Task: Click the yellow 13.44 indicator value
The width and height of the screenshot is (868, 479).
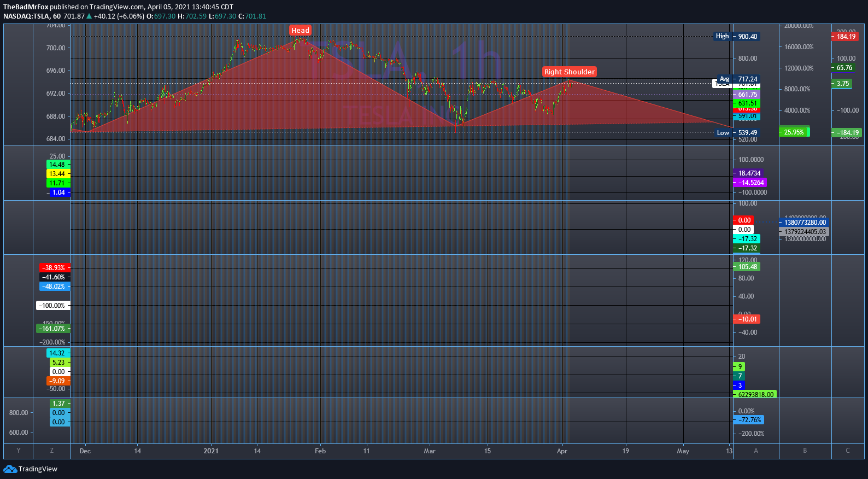Action: tap(58, 174)
